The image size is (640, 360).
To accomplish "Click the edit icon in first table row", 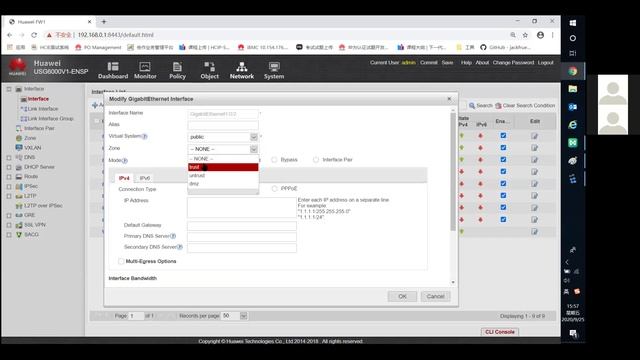I will (534, 136).
